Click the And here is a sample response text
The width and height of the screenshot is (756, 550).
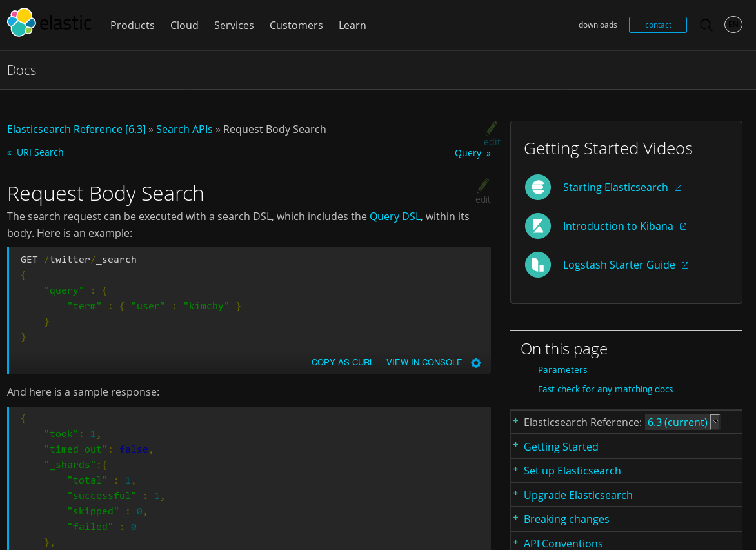(83, 392)
